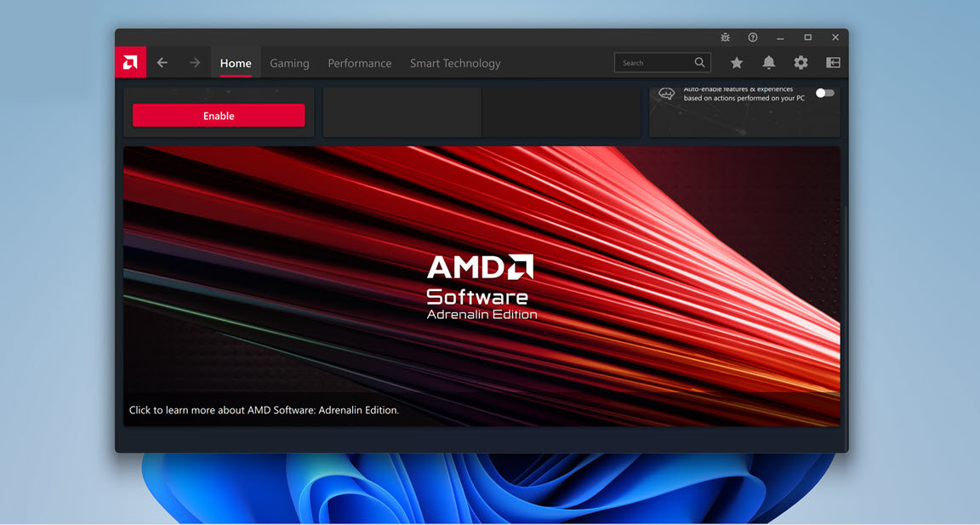The height and width of the screenshot is (525, 980).
Task: Navigate back with the left arrow
Action: 162,62
